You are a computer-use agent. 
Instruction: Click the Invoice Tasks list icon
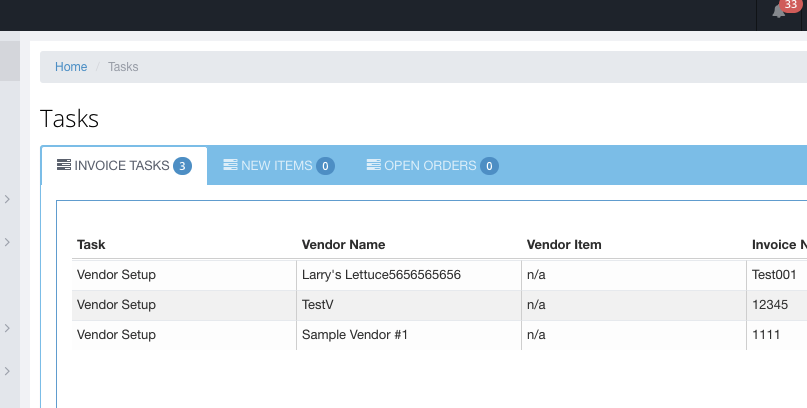click(64, 165)
